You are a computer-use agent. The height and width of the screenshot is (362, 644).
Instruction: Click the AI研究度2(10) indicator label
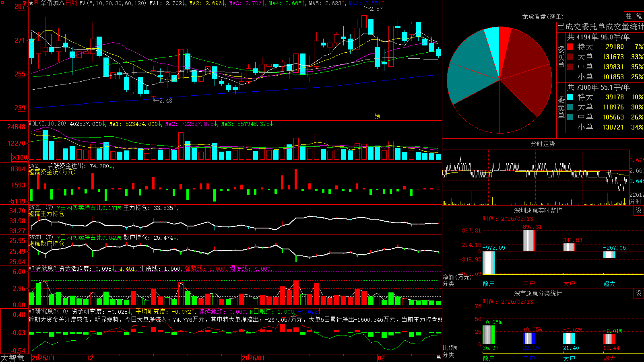pyautogui.click(x=48, y=311)
